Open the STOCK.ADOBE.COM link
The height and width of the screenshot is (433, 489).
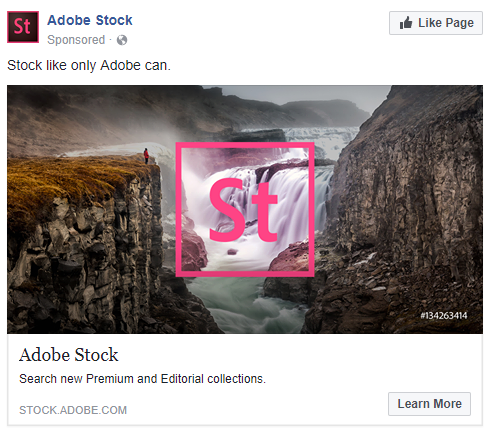tap(73, 410)
